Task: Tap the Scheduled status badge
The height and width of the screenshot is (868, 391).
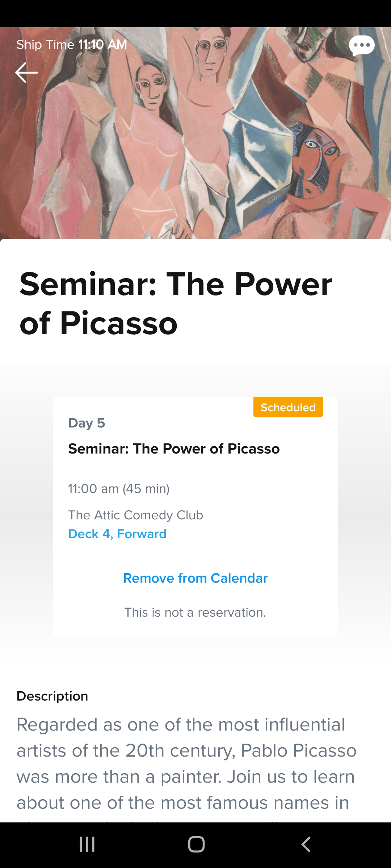Action: 288,407
